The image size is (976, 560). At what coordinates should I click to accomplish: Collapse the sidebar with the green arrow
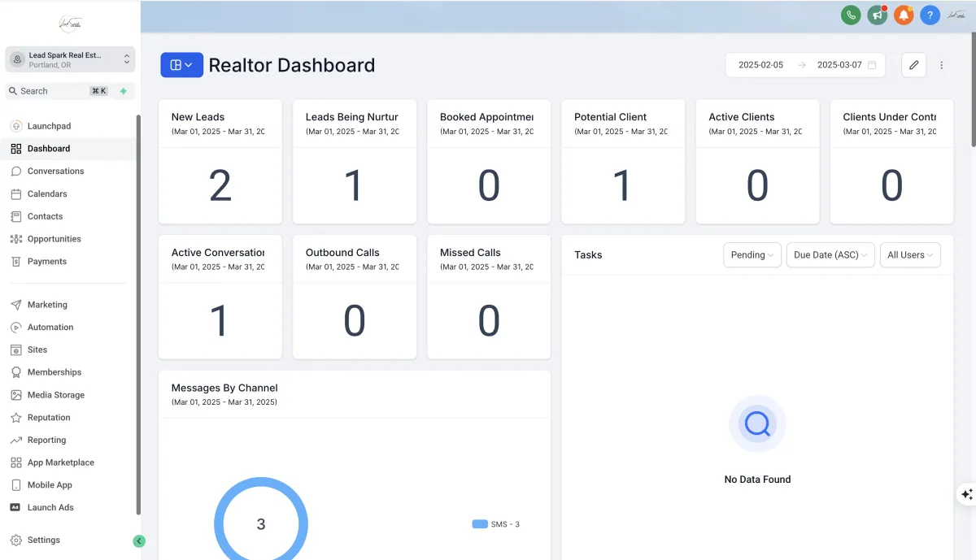tap(139, 540)
